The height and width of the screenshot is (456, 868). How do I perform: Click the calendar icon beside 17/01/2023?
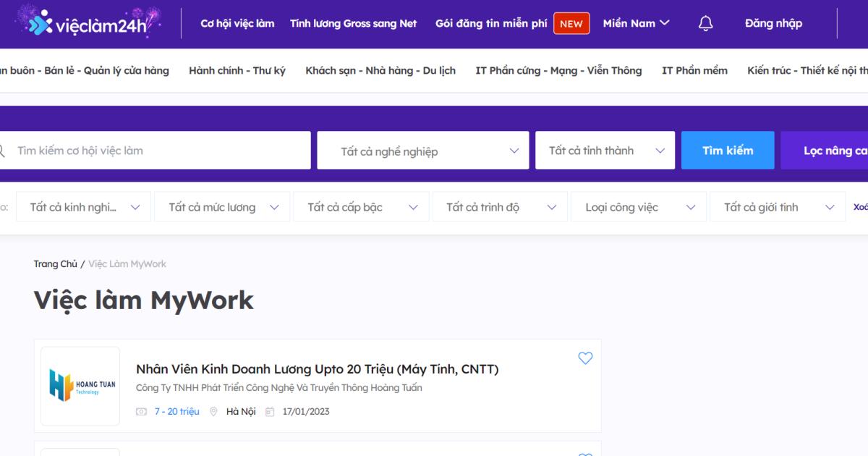tap(270, 412)
